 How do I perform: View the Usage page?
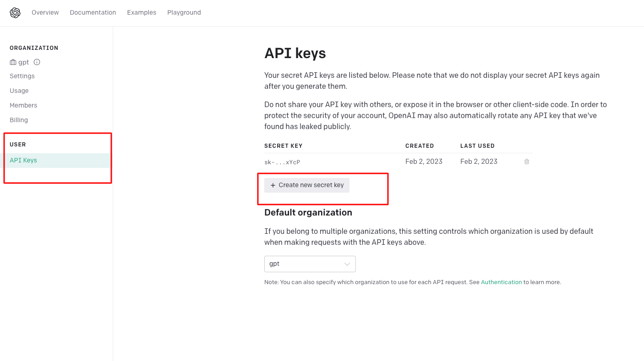pos(19,91)
